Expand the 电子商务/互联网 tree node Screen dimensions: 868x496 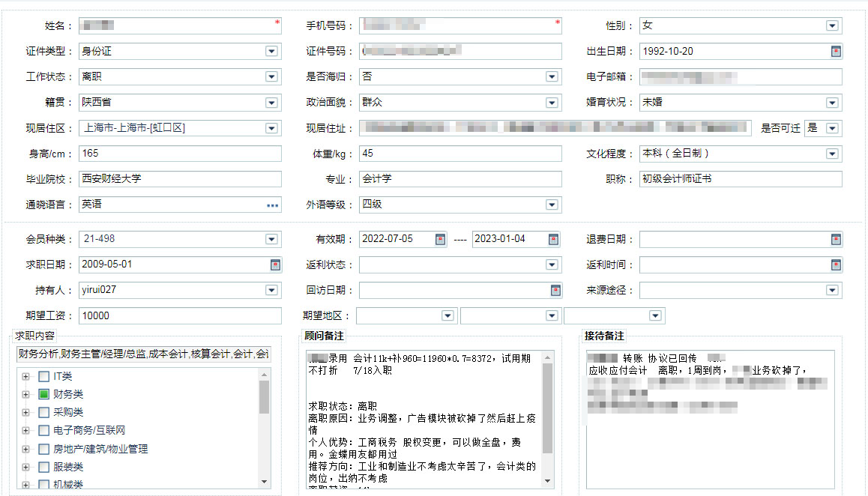click(25, 430)
